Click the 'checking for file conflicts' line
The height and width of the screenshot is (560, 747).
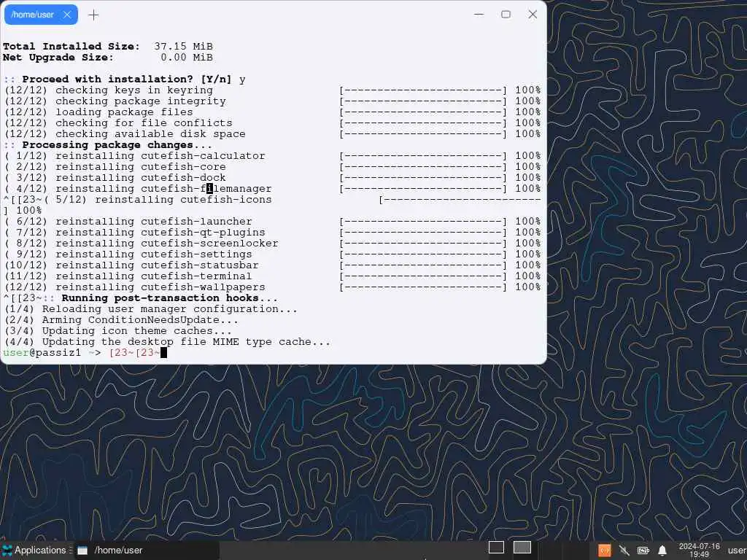[x=272, y=122]
